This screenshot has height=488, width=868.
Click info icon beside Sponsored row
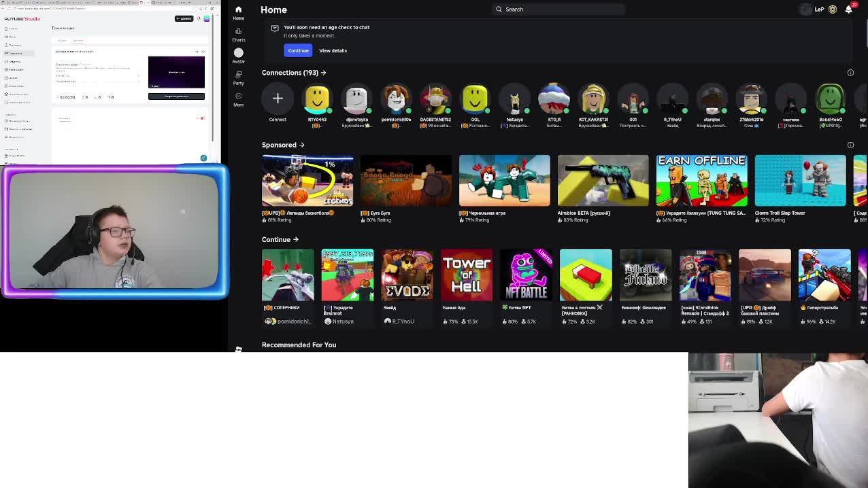coord(850,145)
